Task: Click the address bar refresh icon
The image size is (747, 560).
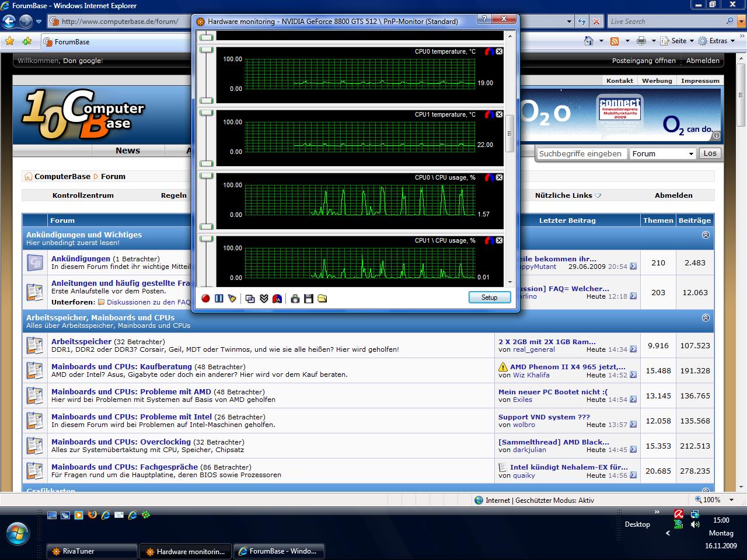Action: 582,22
